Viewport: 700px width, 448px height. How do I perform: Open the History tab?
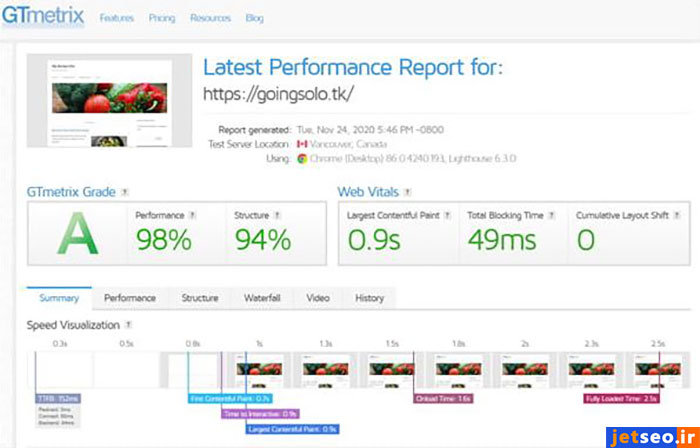click(369, 298)
